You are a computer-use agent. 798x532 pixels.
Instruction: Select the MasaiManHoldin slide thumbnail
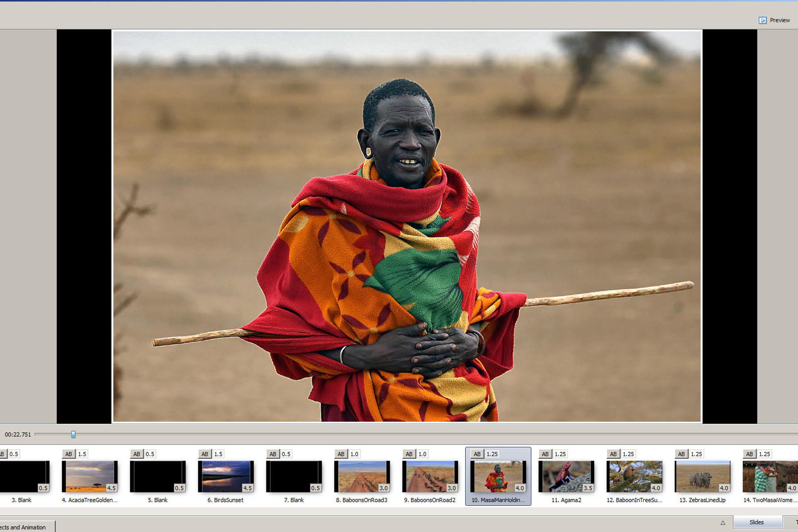click(498, 477)
